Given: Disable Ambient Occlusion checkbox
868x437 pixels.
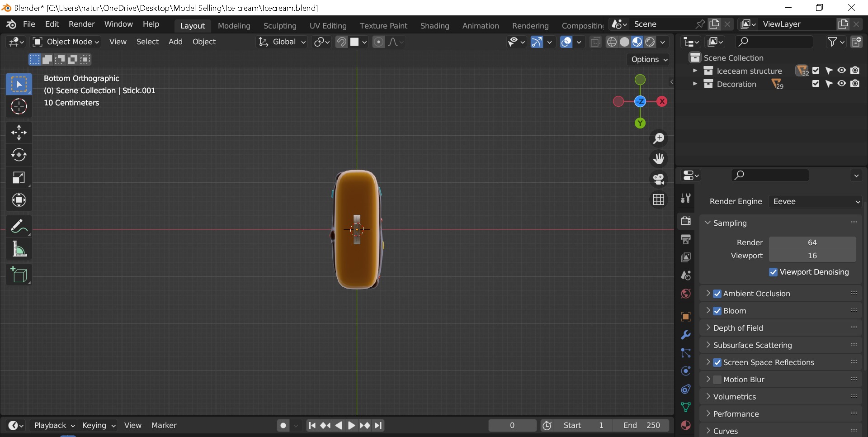Looking at the screenshot, I should click(x=717, y=294).
